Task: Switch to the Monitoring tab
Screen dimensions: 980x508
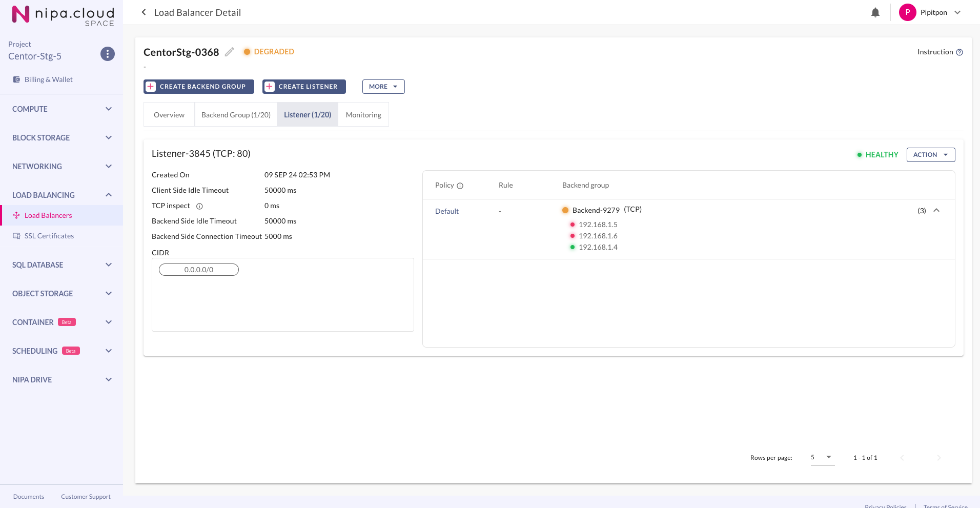Action: pyautogui.click(x=363, y=114)
